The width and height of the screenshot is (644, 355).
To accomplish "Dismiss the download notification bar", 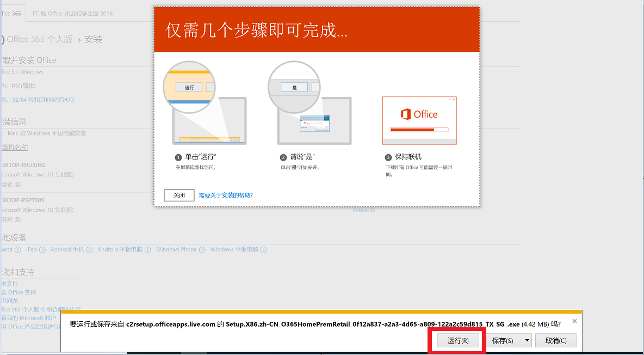I will pos(574,321).
